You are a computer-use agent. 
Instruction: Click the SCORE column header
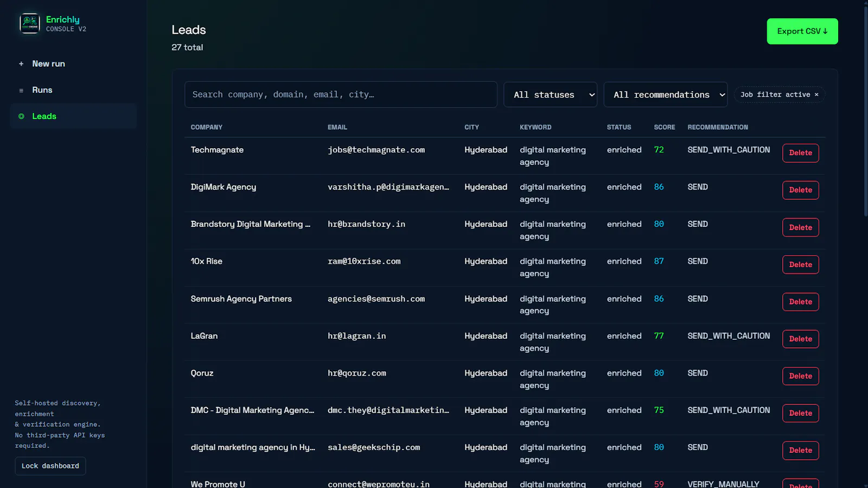click(665, 127)
